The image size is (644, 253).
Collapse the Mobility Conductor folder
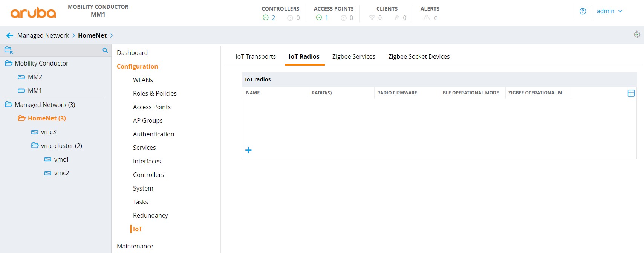[8, 63]
